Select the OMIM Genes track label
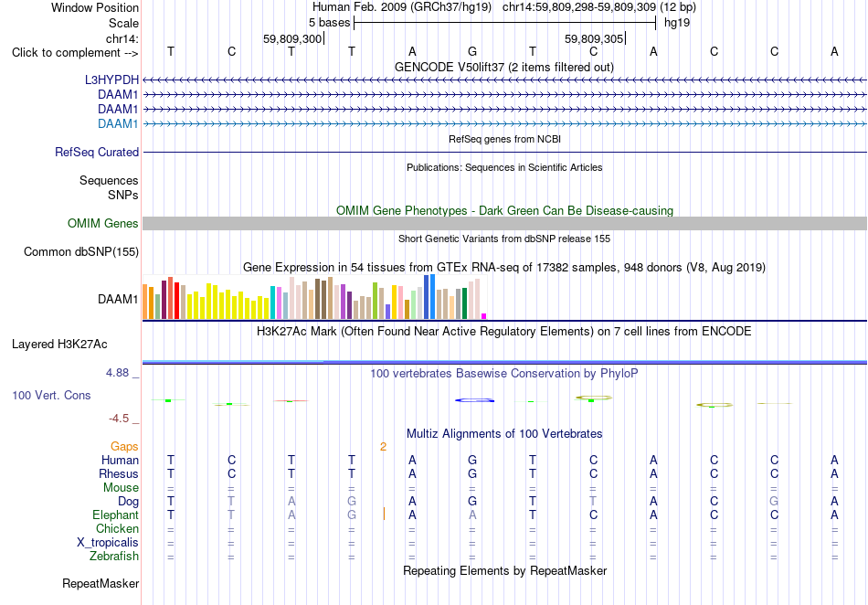 pos(102,223)
